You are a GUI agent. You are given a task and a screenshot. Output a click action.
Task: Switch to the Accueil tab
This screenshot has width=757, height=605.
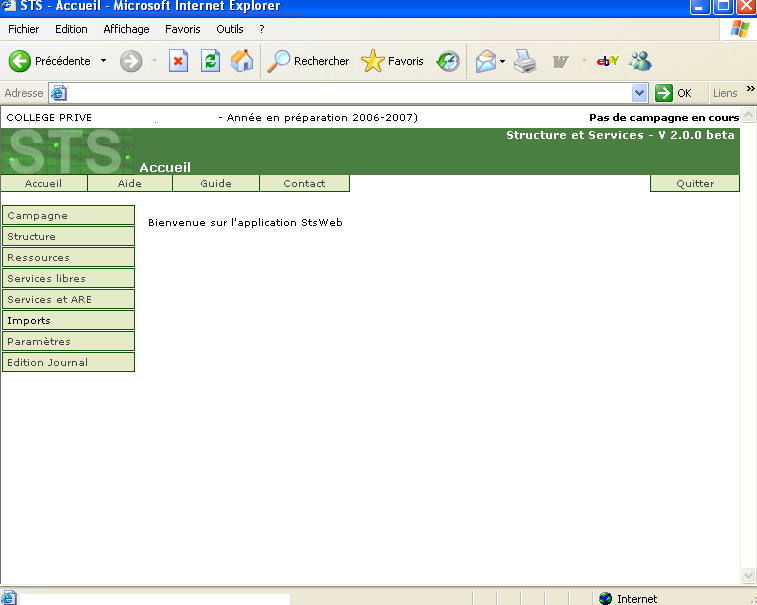click(44, 183)
